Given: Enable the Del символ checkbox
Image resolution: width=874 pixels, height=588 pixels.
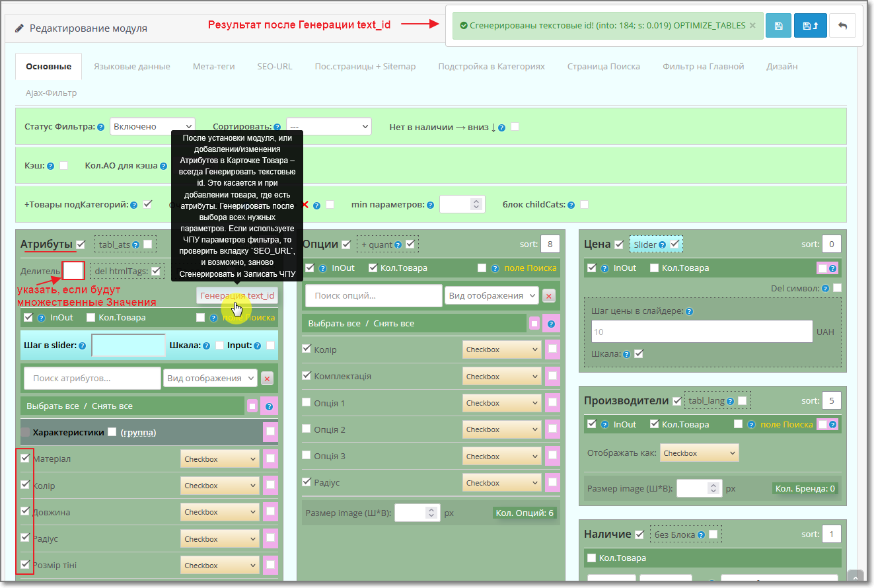Looking at the screenshot, I should pos(837,288).
